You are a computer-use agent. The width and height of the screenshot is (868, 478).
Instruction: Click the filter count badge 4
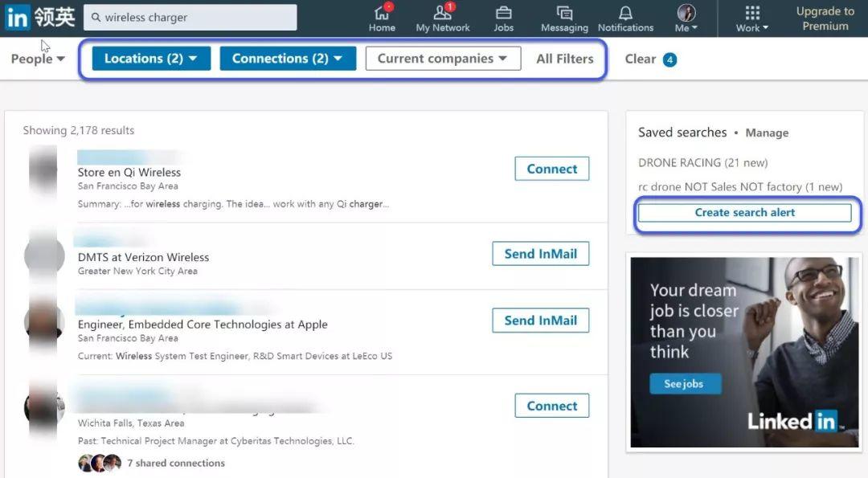(669, 59)
